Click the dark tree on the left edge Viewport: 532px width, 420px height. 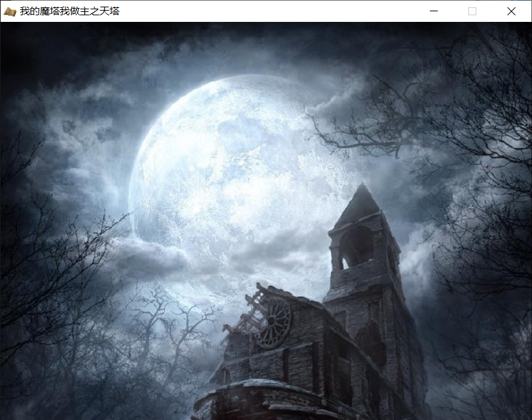(x=27, y=265)
